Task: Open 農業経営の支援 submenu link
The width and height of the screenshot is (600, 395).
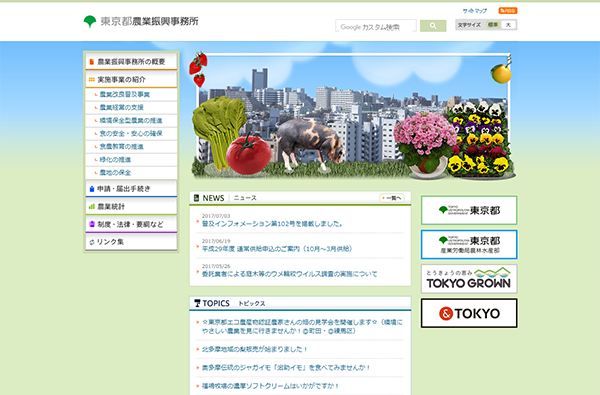Action: tap(122, 107)
